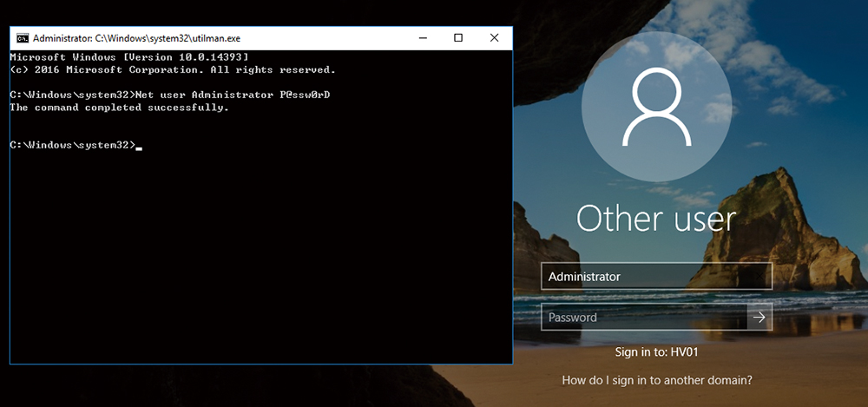Minimize the utilman.exe command window
868x407 pixels.
click(x=423, y=37)
